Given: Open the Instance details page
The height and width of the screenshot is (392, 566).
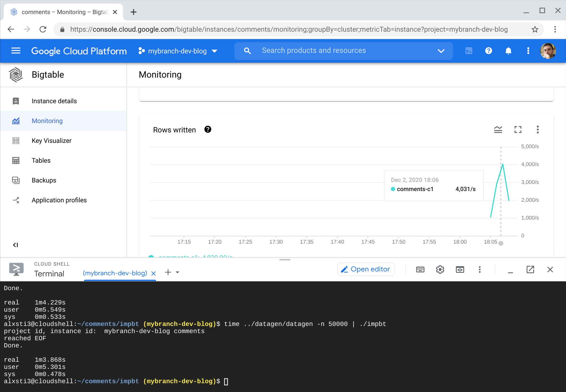Looking at the screenshot, I should pos(63,101).
